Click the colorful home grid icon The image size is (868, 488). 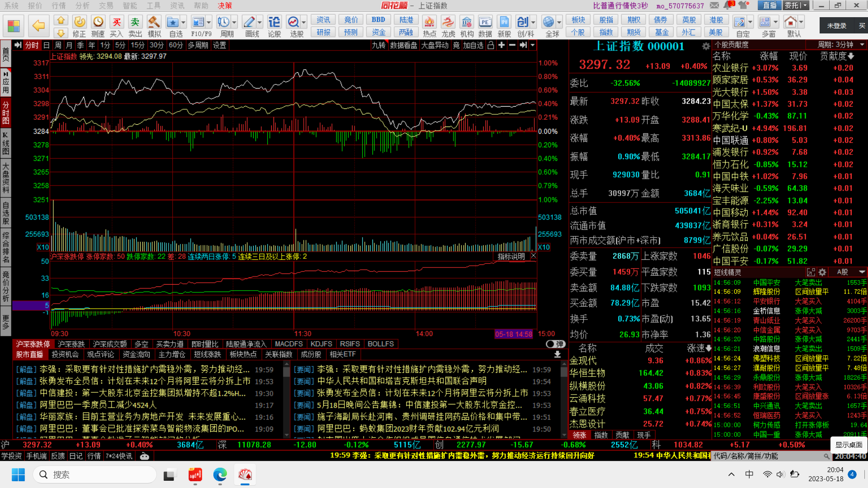[x=14, y=26]
